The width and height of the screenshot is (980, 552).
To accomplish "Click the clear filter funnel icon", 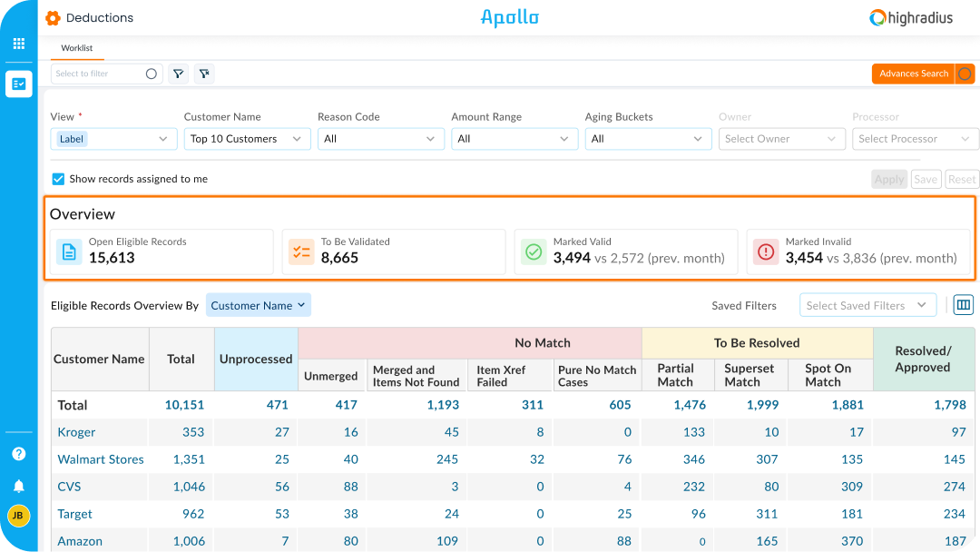I will pyautogui.click(x=203, y=74).
